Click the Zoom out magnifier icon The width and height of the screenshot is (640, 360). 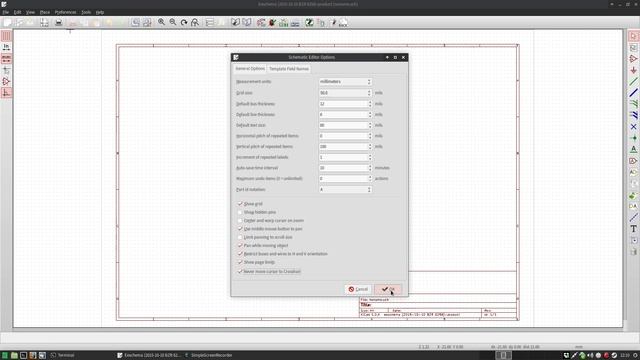[173, 22]
